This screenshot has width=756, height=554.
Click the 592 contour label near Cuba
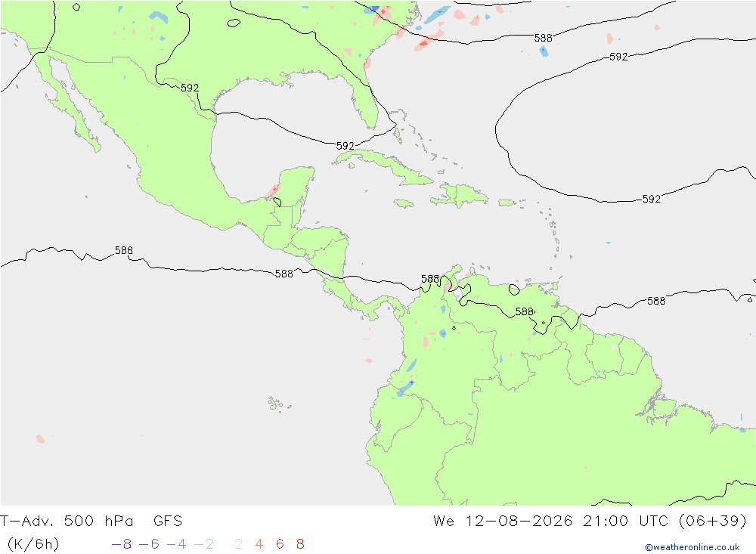pyautogui.click(x=345, y=146)
